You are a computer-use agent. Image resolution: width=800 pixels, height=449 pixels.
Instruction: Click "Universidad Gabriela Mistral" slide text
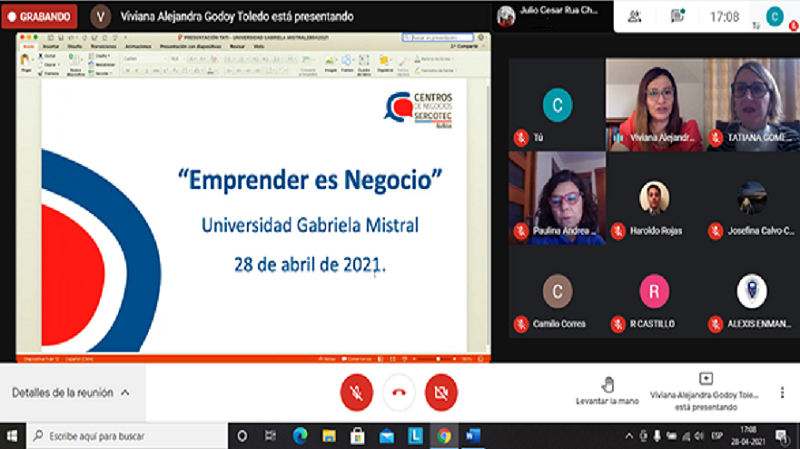(x=310, y=225)
